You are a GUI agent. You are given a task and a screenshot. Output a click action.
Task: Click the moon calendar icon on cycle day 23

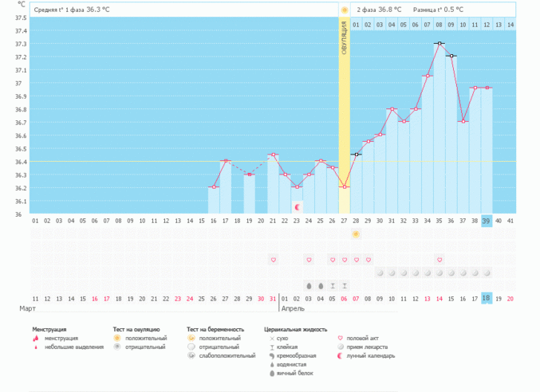[x=297, y=207]
